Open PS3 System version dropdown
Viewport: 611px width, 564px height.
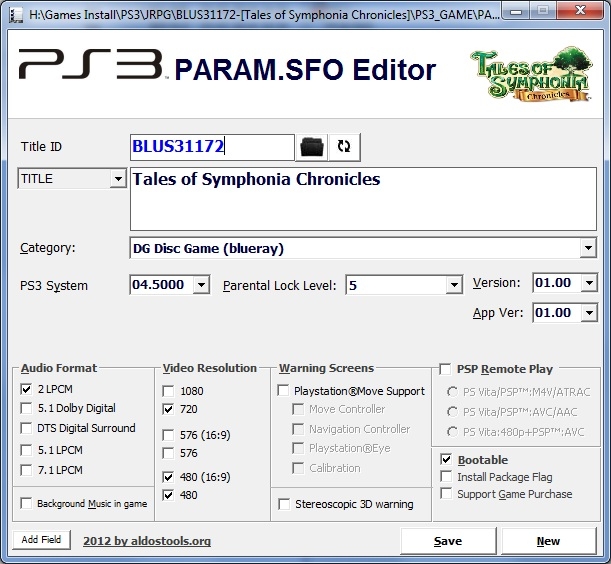click(x=201, y=285)
